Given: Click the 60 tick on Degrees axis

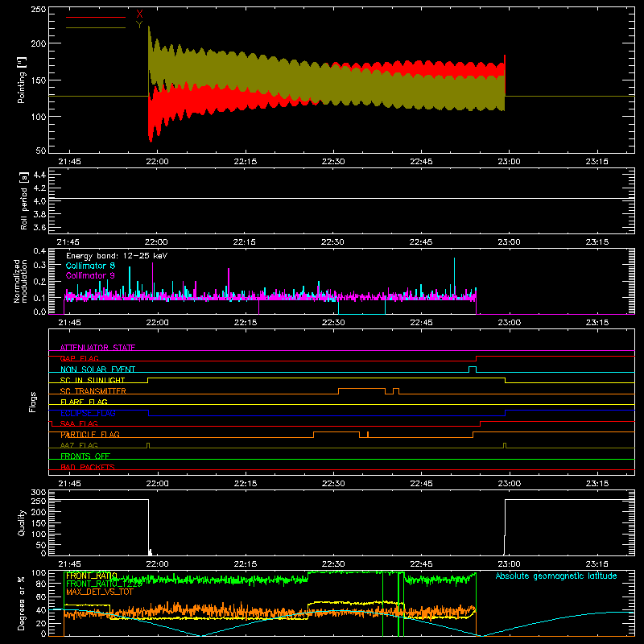Looking at the screenshot, I should click(41, 597).
